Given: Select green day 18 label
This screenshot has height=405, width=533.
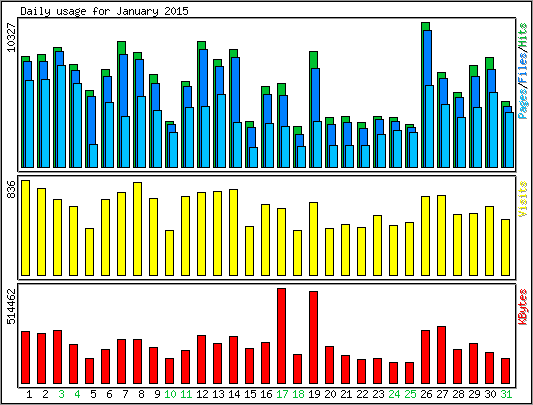Looking at the screenshot, I should coord(298,394).
